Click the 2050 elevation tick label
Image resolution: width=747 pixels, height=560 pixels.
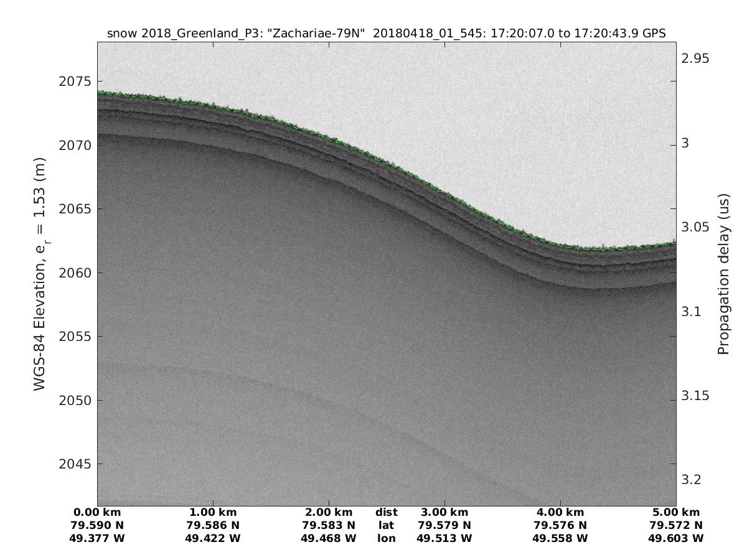(75, 401)
